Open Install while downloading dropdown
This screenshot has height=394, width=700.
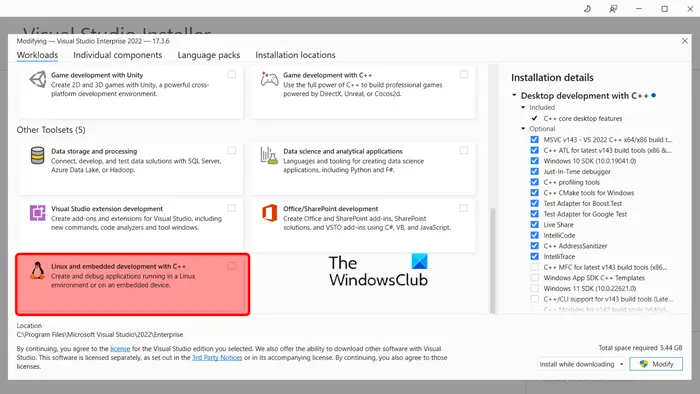point(581,364)
